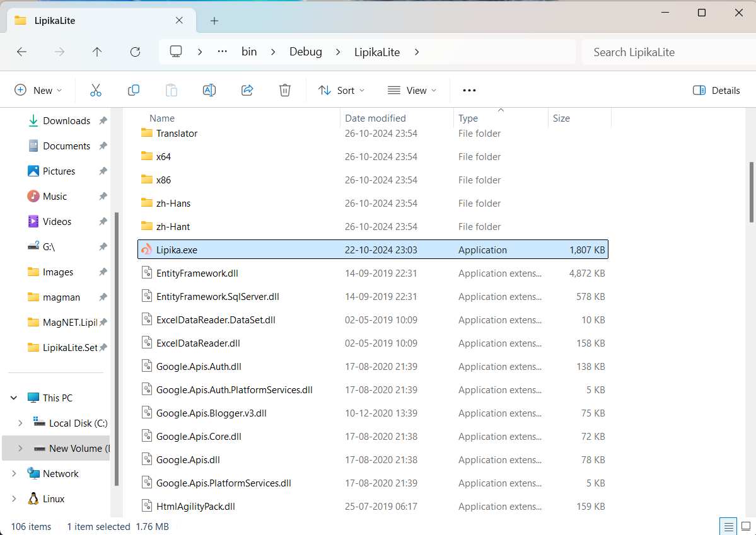756x535 pixels.
Task: Open the Sort dropdown menu
Action: 341,90
